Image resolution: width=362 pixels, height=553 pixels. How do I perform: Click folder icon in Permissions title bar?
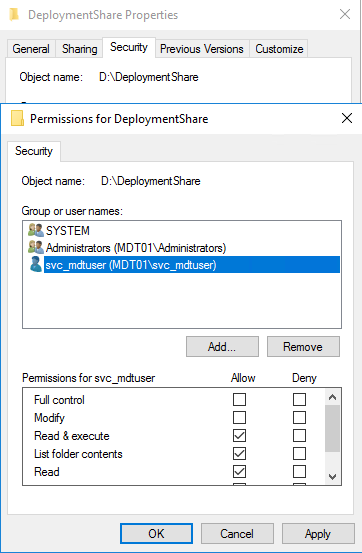17,118
